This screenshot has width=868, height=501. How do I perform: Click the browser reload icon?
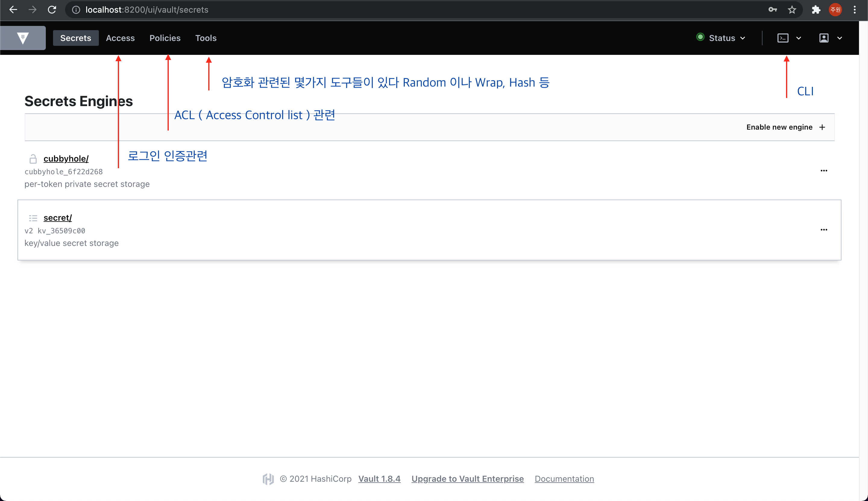(x=52, y=10)
